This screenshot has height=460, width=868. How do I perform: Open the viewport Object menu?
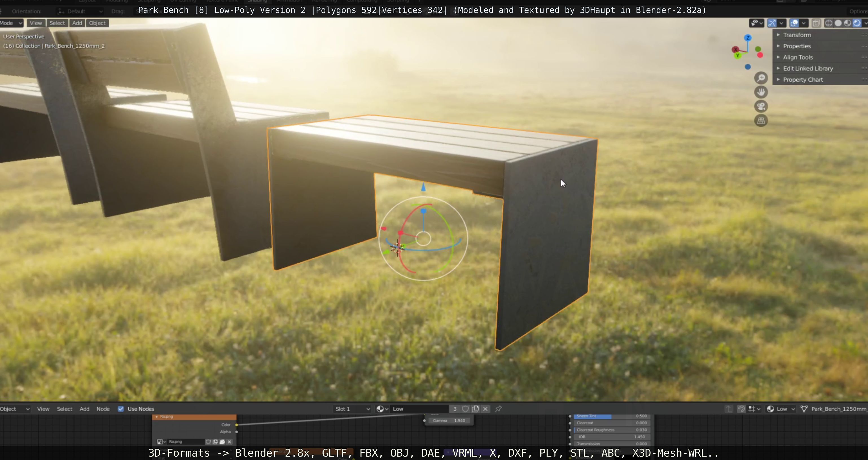97,23
